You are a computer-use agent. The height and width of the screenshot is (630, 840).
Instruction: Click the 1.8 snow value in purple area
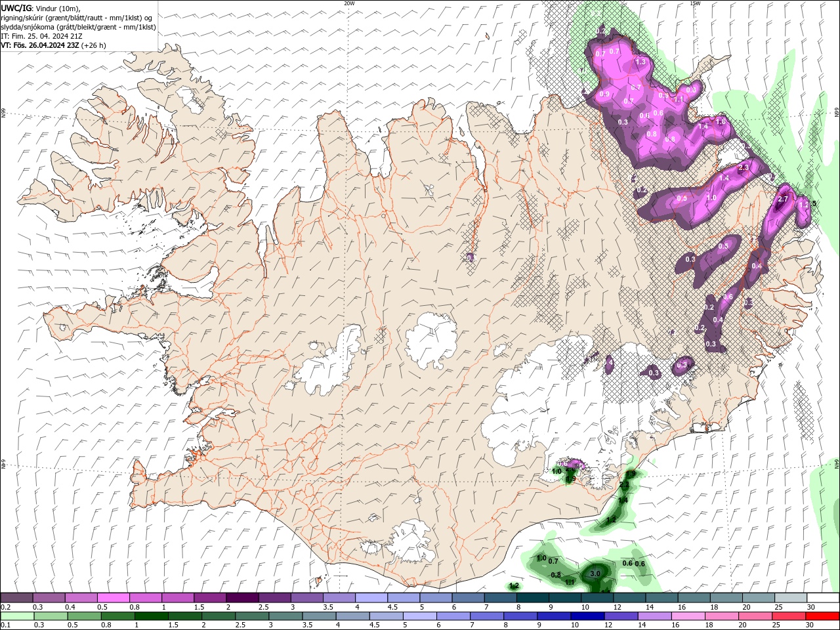[721, 122]
